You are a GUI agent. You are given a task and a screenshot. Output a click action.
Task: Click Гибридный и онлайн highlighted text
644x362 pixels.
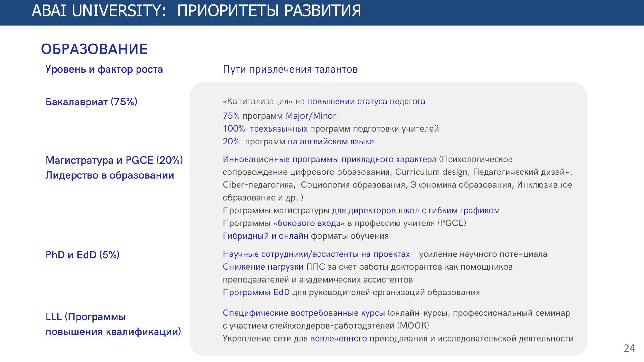(265, 236)
